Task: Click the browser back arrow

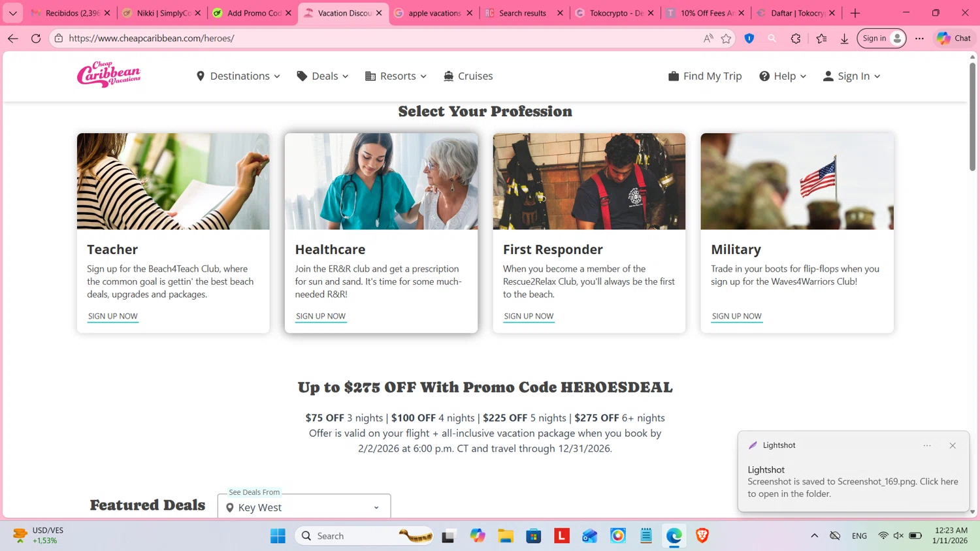Action: tap(13, 39)
